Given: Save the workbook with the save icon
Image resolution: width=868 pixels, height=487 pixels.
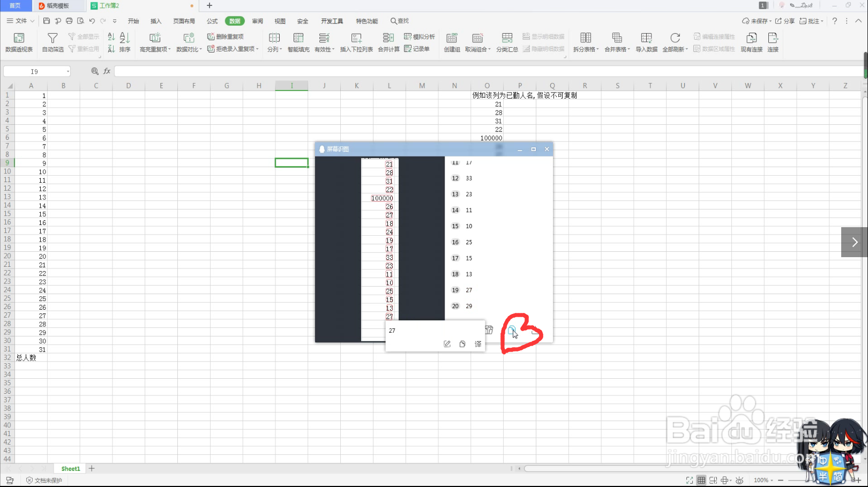Looking at the screenshot, I should click(x=47, y=21).
